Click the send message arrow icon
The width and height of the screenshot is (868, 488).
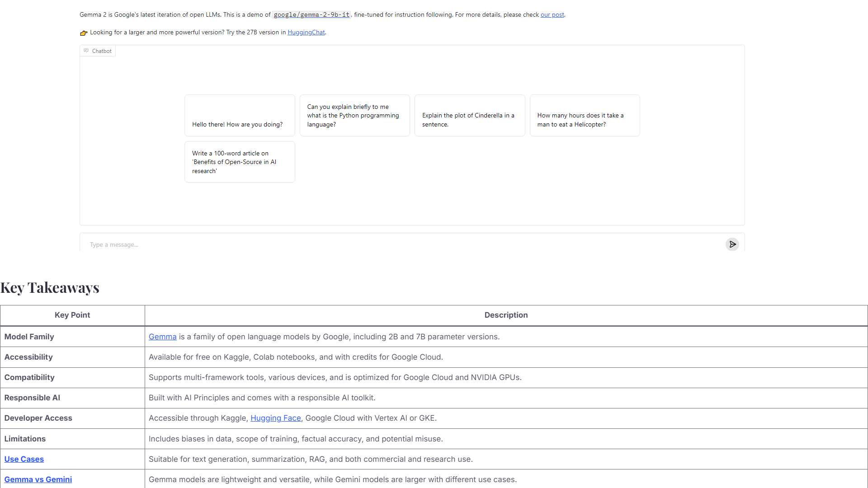[x=732, y=244]
